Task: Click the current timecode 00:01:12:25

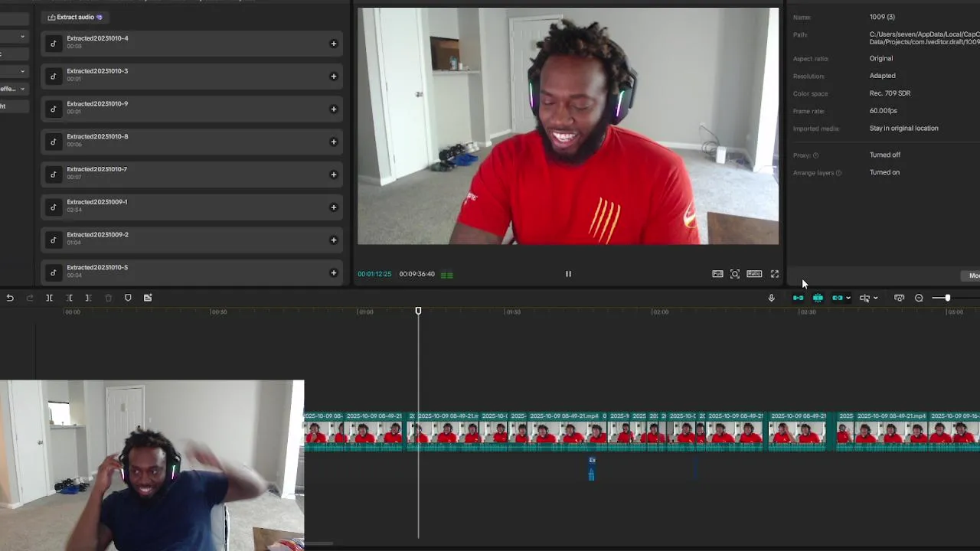Action: (x=374, y=274)
